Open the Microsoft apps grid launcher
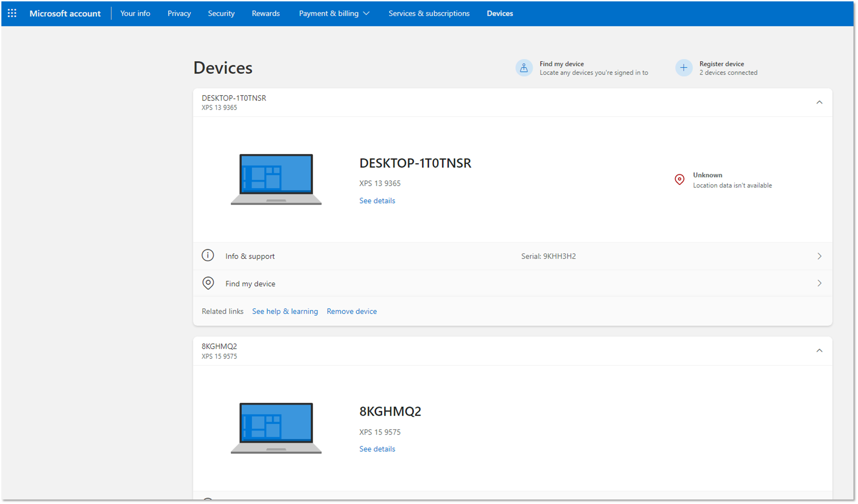The height and width of the screenshot is (504, 858). pos(12,13)
